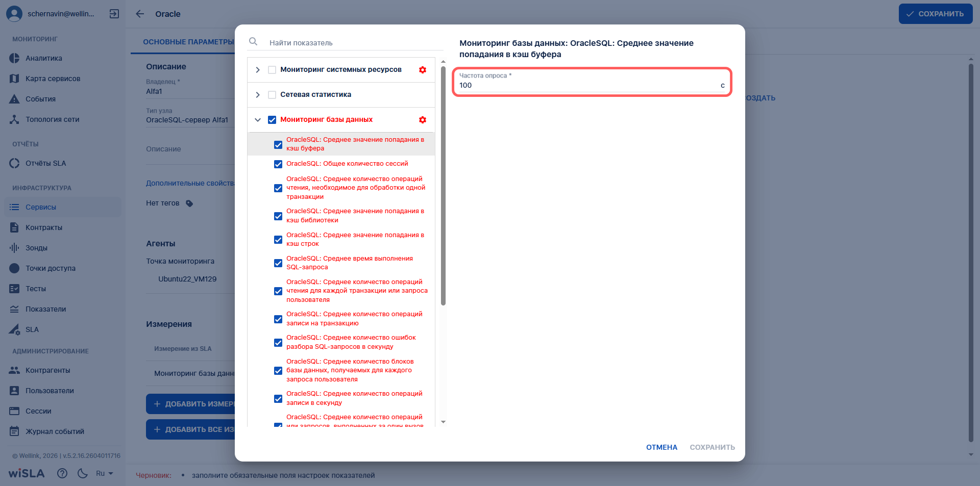Click the Контрагенты people icon

coord(14,370)
